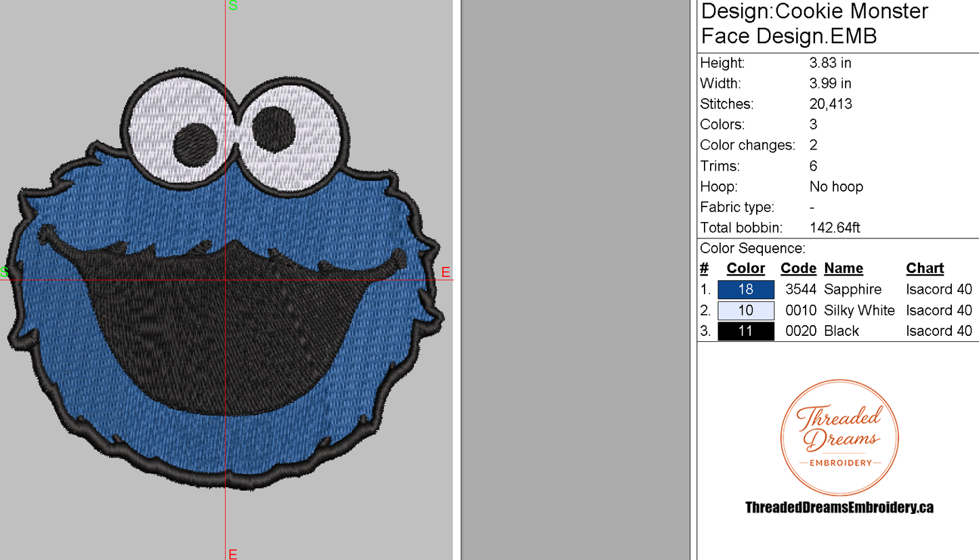The height and width of the screenshot is (560, 979).
Task: Select the design title Cookie Monster Face Design.EMB
Action: point(815,24)
